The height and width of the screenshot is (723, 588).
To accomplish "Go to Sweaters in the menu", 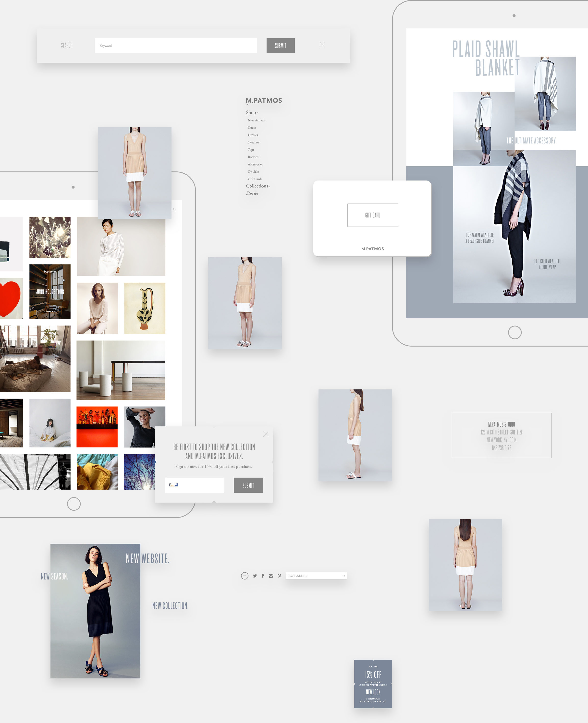I will (253, 142).
